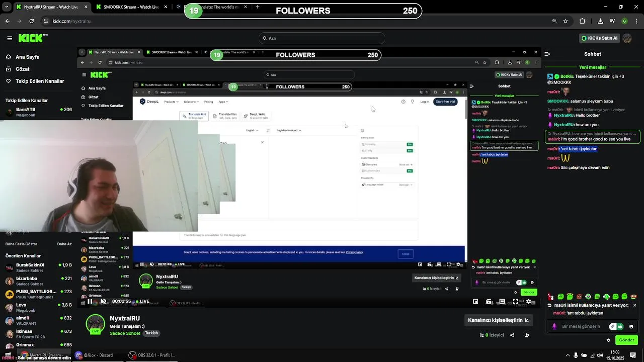This screenshot has width=644, height=362.
Task: Select DeepL 'Translate files' tab in stream
Action: pos(224,116)
